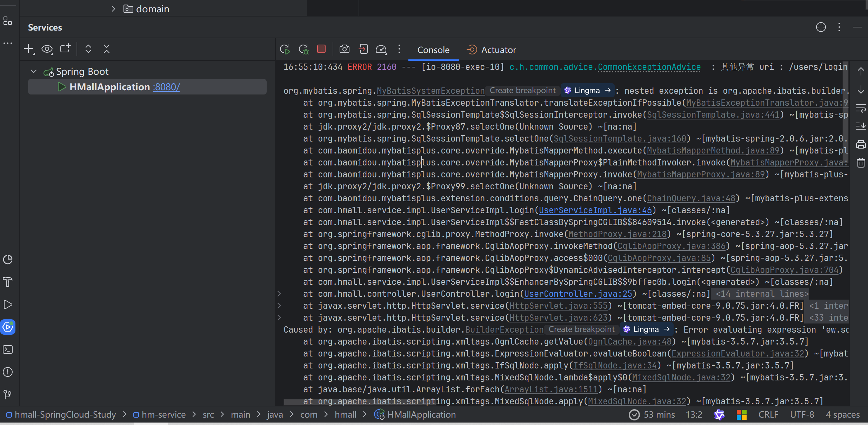
Task: Expand fold arrow beside HttpServlet.java:623 line
Action: (x=279, y=318)
